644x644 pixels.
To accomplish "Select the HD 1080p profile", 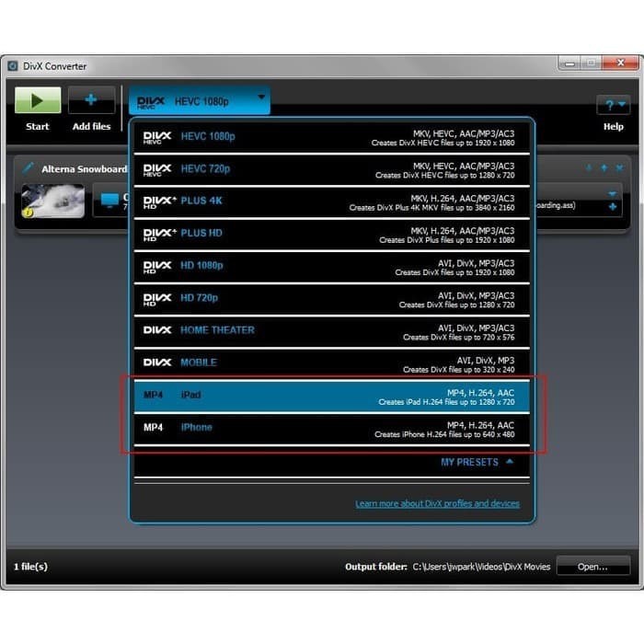I will click(332, 268).
